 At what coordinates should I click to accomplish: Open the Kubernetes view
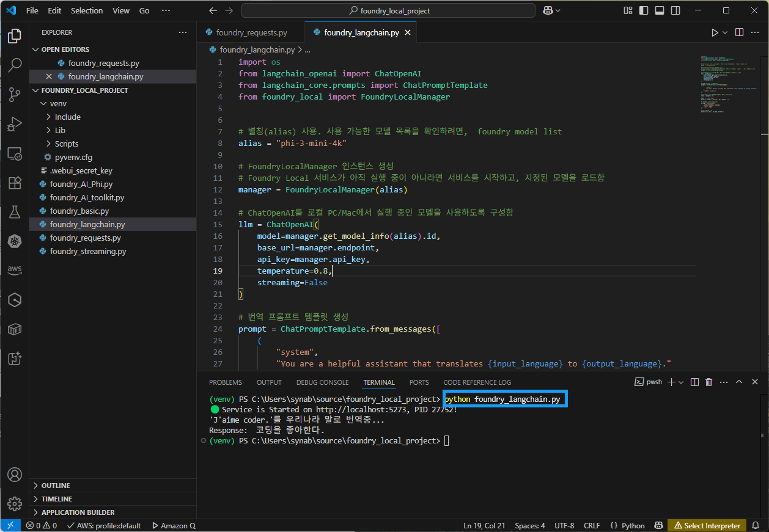[15, 241]
